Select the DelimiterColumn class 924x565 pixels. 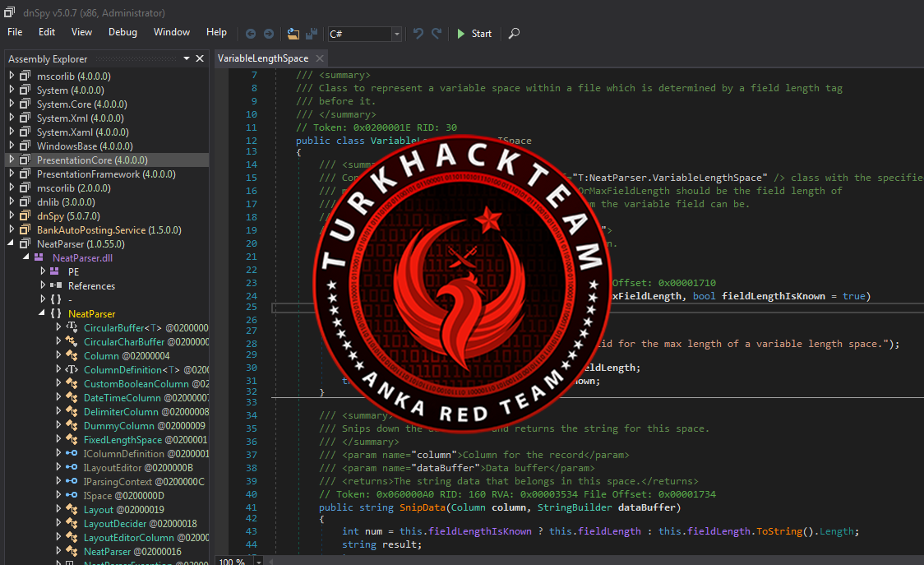tap(146, 412)
